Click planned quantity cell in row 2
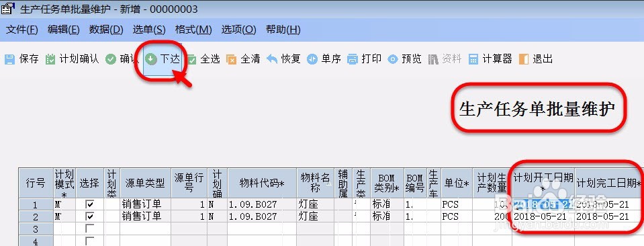Image resolution: width=644 pixels, height=246 pixels. click(x=492, y=216)
